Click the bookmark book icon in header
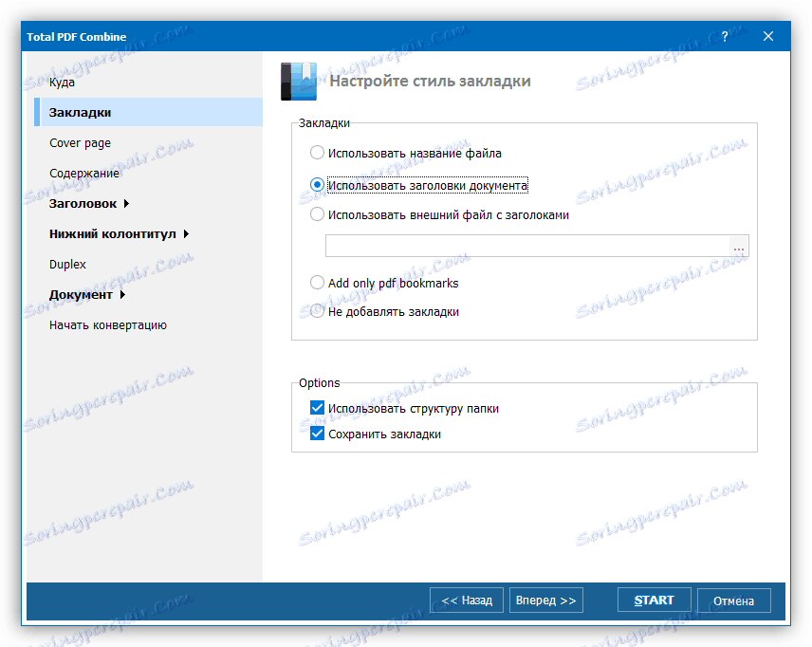The height and width of the screenshot is (647, 812). [299, 81]
